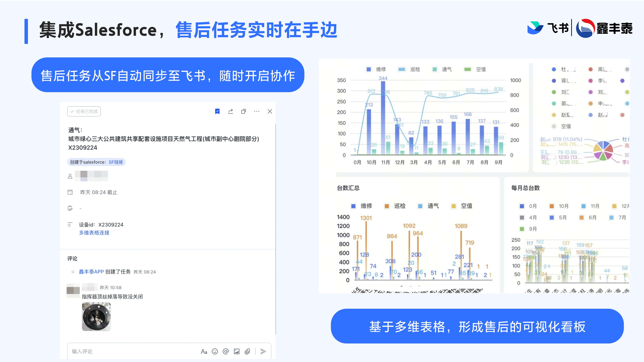This screenshot has width=644, height=362.
Task: Click the due date calendar icon
Action: (x=70, y=192)
